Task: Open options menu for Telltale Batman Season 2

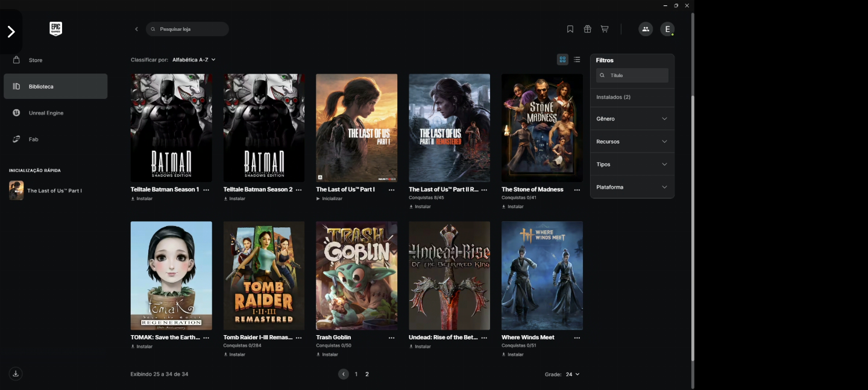Action: (299, 189)
